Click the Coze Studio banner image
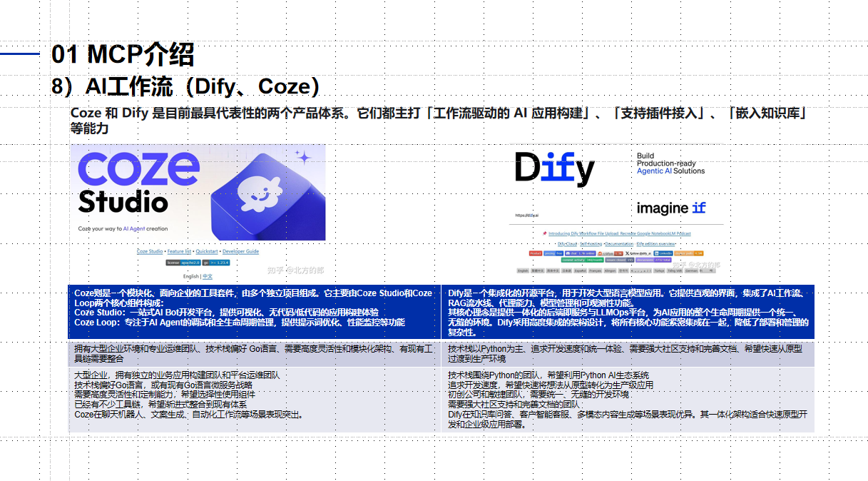The width and height of the screenshot is (868, 481). [x=198, y=193]
